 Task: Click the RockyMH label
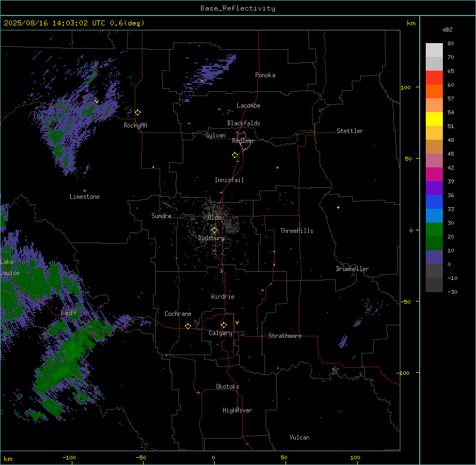pos(135,125)
